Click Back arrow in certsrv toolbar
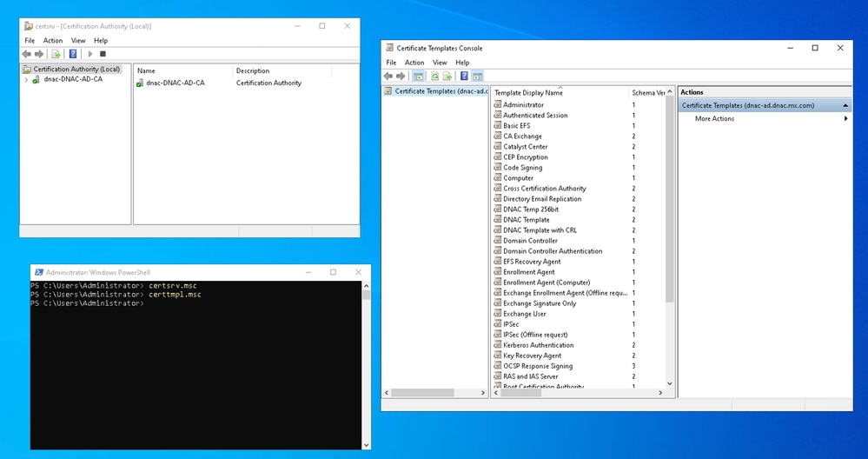Viewport: 868px width, 459px height. [27, 54]
